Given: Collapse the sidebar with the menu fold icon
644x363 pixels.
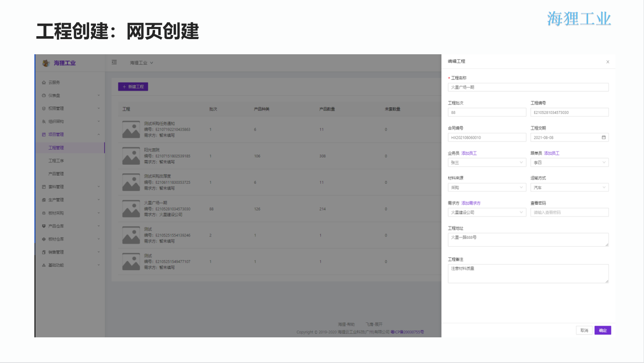Looking at the screenshot, I should click(x=114, y=62).
